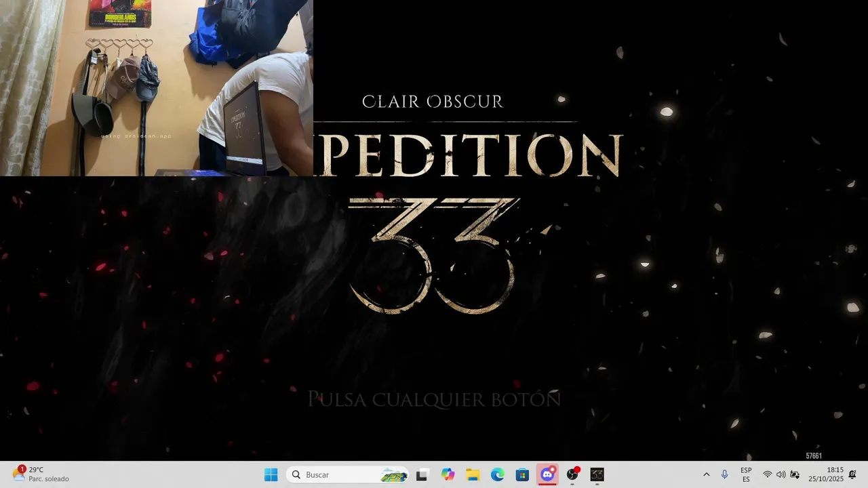The image size is (868, 488).
Task: Change the ESP ES keyboard language
Action: (x=746, y=474)
